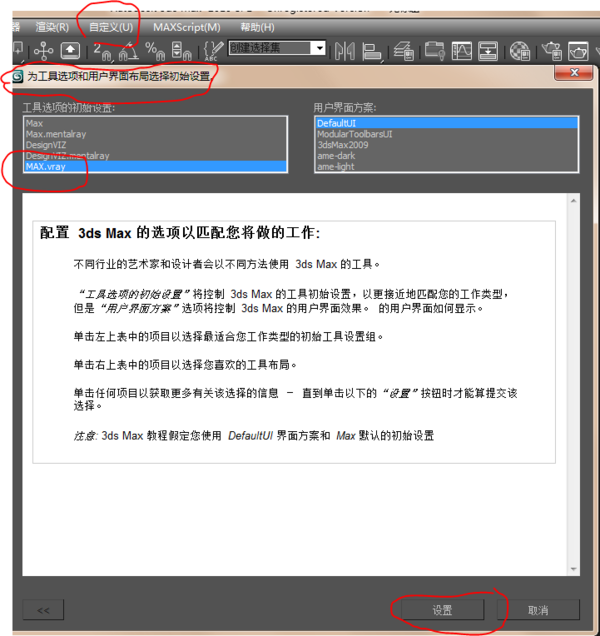Screen dimensions: 600x636
Task: Click the 设置 button
Action: click(x=443, y=610)
